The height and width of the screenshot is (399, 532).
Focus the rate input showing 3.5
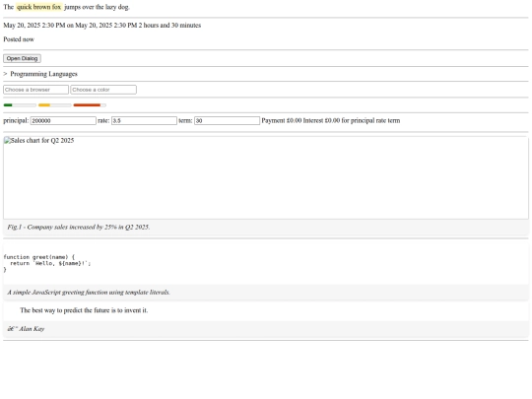pos(144,120)
